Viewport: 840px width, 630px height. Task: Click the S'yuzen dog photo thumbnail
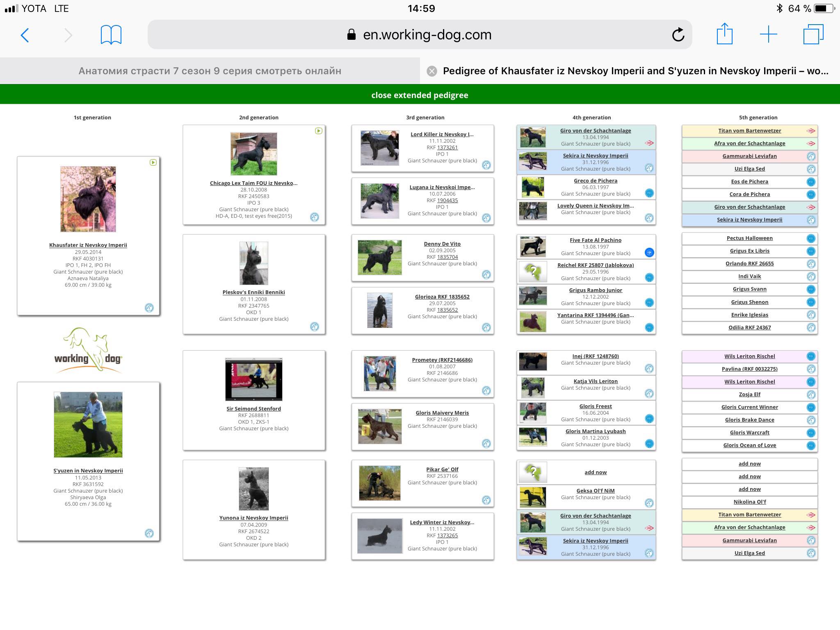(x=88, y=425)
